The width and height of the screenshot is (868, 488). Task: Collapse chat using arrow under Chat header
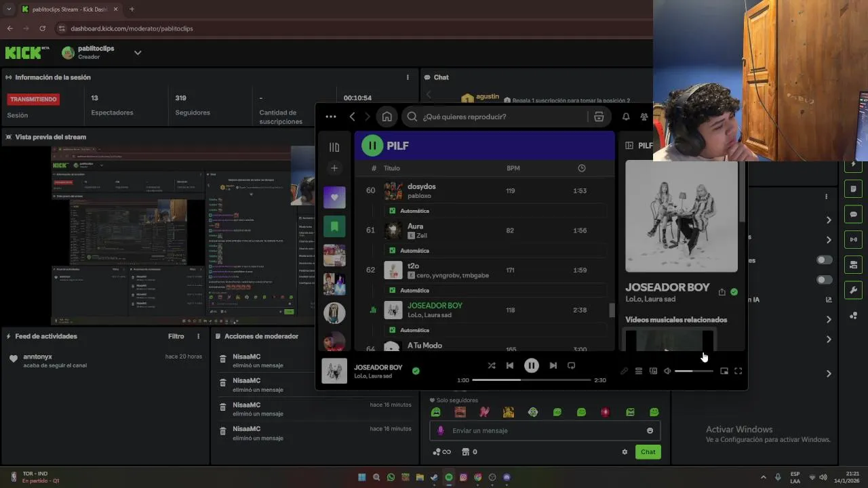click(x=429, y=96)
